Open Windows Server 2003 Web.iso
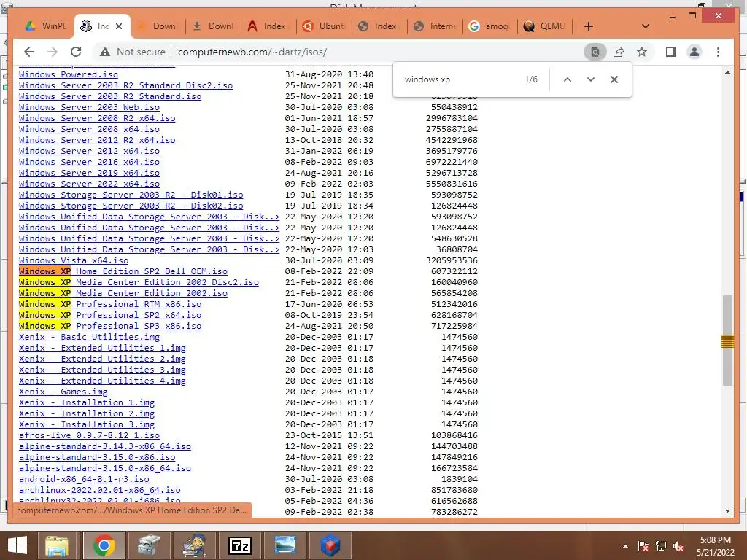The width and height of the screenshot is (747, 560). tap(89, 107)
